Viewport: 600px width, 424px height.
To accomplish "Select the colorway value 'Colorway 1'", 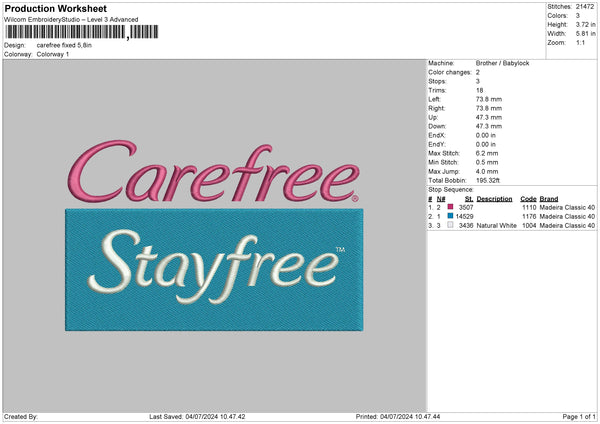I will pos(53,54).
